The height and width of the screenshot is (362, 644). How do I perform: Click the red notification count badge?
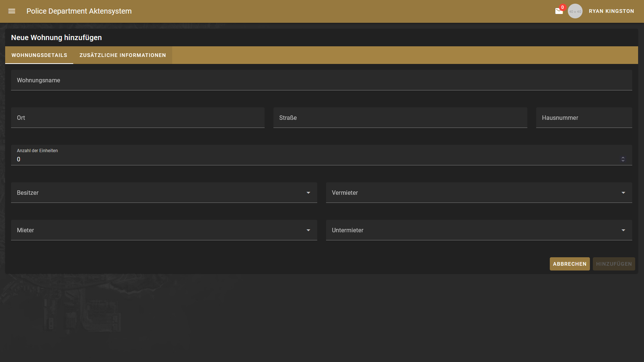(x=562, y=7)
